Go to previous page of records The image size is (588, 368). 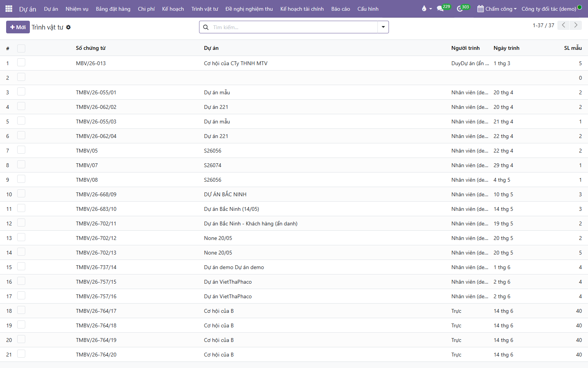click(563, 25)
